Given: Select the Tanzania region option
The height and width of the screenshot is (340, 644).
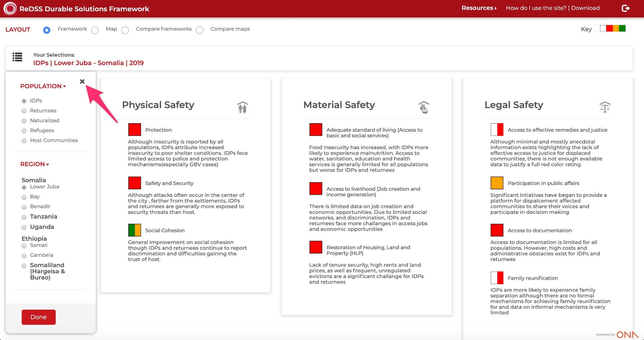Looking at the screenshot, I should [24, 217].
